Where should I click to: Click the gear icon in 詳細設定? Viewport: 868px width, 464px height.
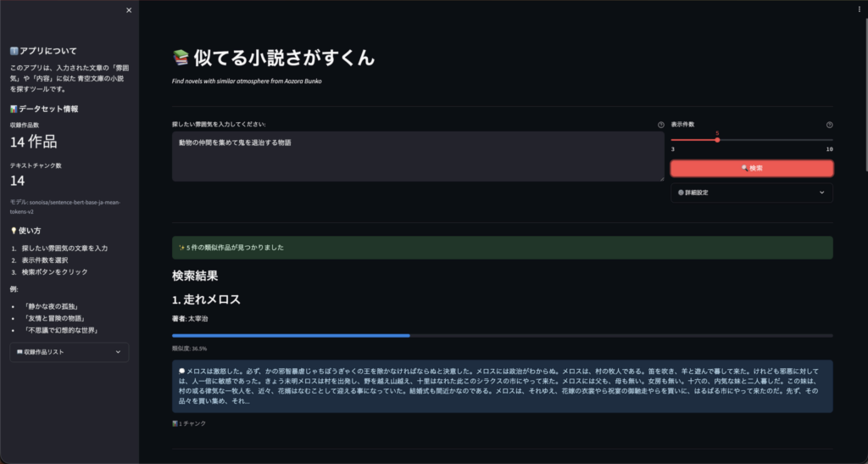681,193
